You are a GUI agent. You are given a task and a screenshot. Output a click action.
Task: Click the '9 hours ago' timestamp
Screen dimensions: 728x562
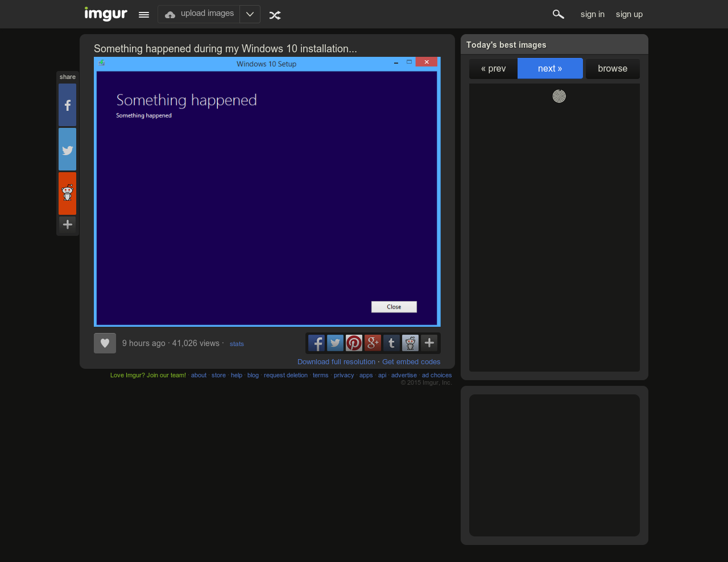point(144,343)
